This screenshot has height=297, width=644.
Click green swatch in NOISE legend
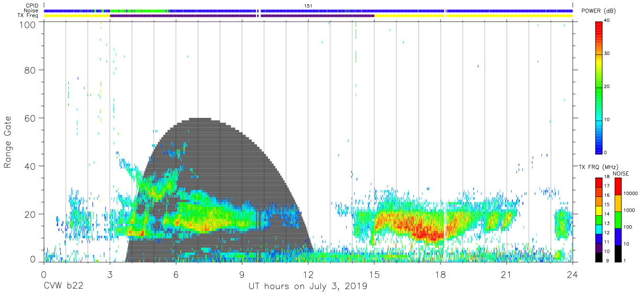coord(618,219)
